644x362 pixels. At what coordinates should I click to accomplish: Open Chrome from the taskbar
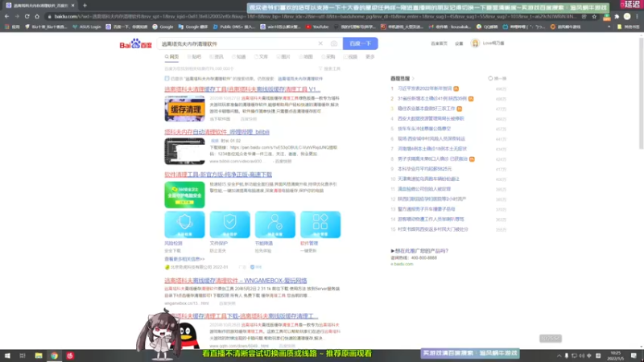coord(54,356)
